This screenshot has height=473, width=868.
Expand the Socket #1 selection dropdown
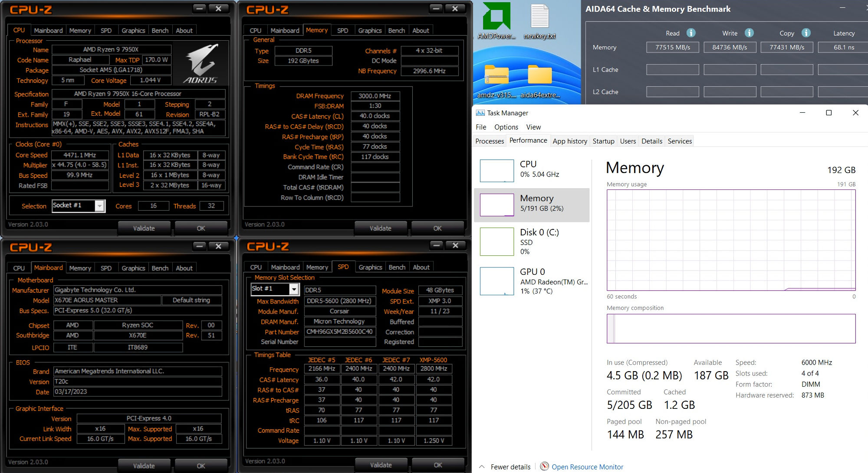(x=100, y=206)
